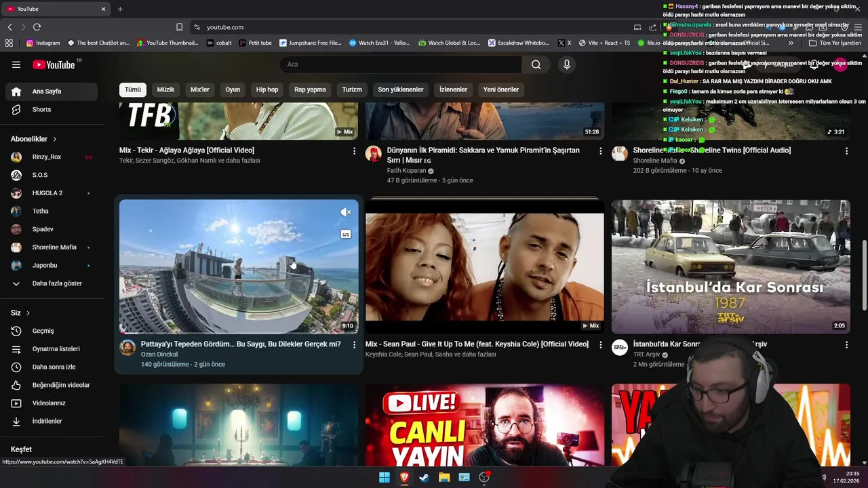
Task: Reload the page with the refresh icon
Action: (x=37, y=27)
